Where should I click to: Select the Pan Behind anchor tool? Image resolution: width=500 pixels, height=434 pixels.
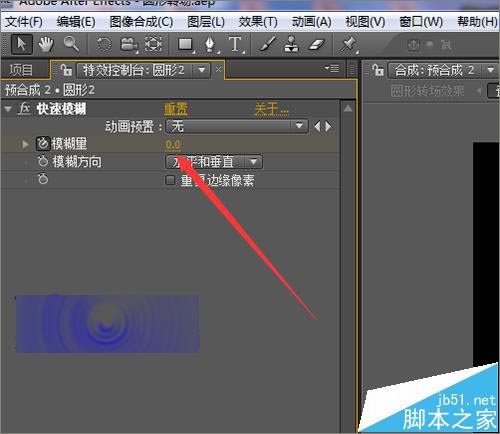coord(153,44)
